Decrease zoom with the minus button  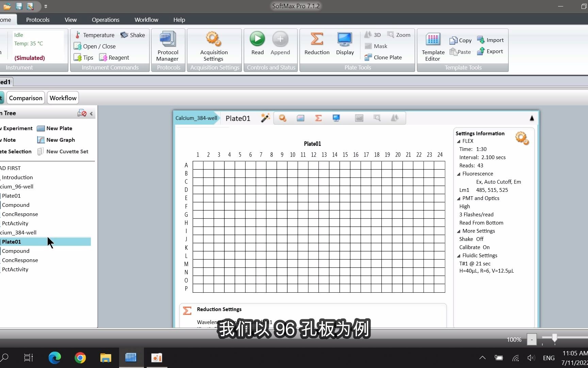(532, 339)
